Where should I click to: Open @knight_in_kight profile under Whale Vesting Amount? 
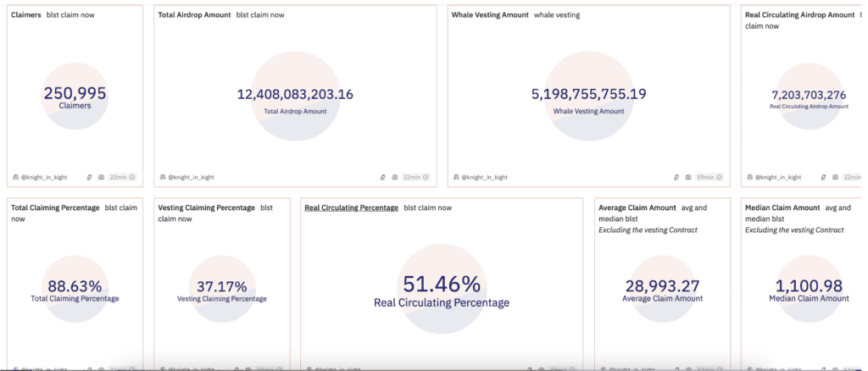click(x=484, y=177)
